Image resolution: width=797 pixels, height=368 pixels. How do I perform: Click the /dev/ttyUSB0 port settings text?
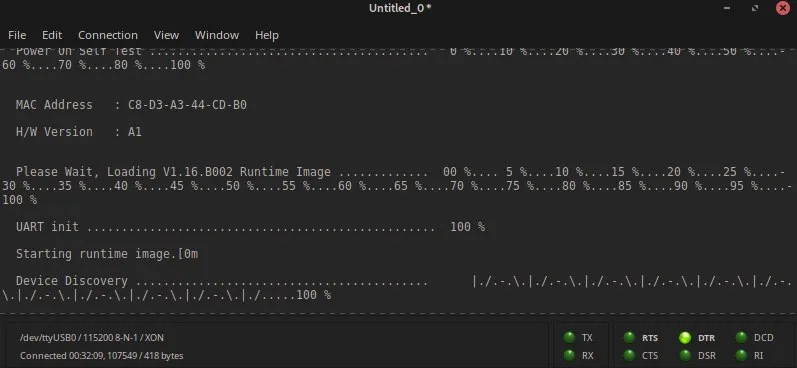click(92, 338)
